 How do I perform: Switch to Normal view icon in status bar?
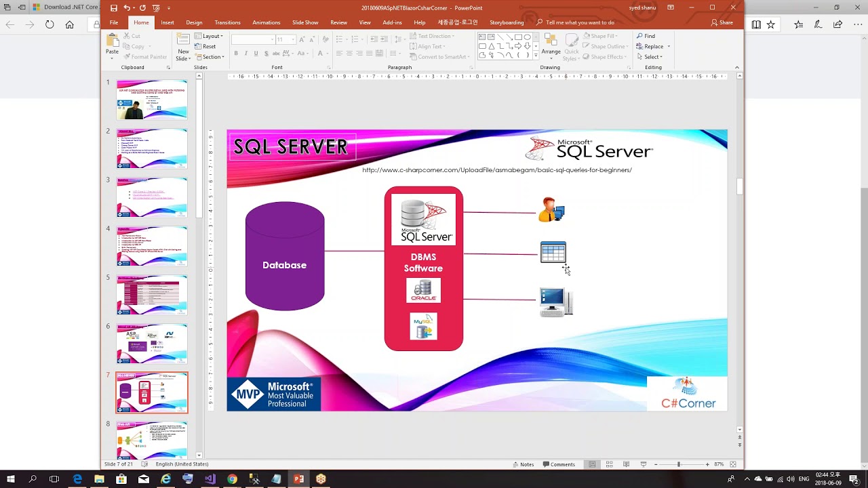pyautogui.click(x=592, y=464)
